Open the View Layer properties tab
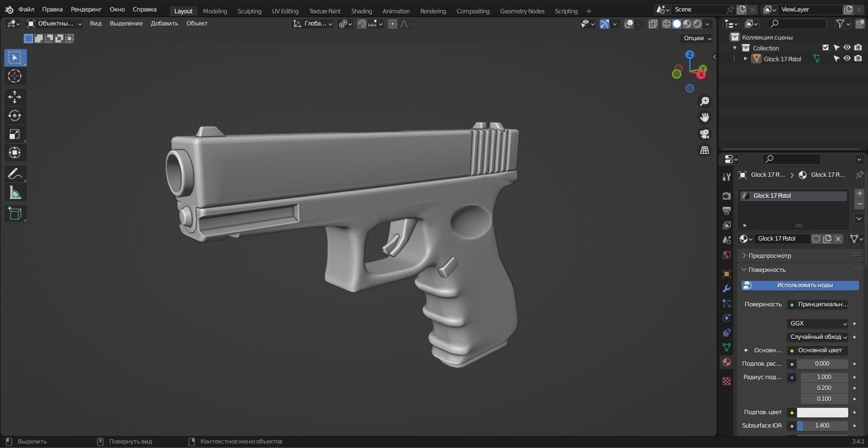This screenshot has width=868, height=448. tap(726, 225)
